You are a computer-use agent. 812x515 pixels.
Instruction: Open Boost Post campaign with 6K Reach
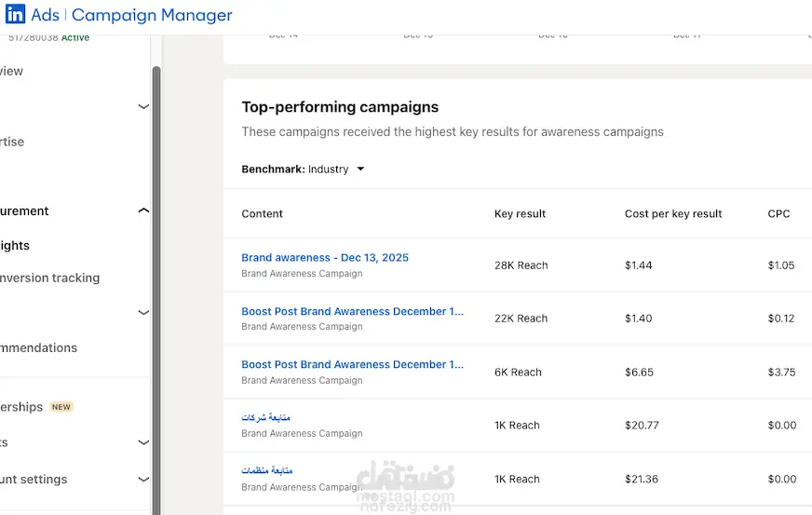(352, 364)
